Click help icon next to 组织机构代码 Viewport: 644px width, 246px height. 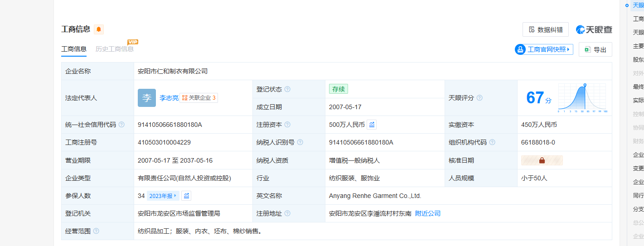tap(492, 142)
